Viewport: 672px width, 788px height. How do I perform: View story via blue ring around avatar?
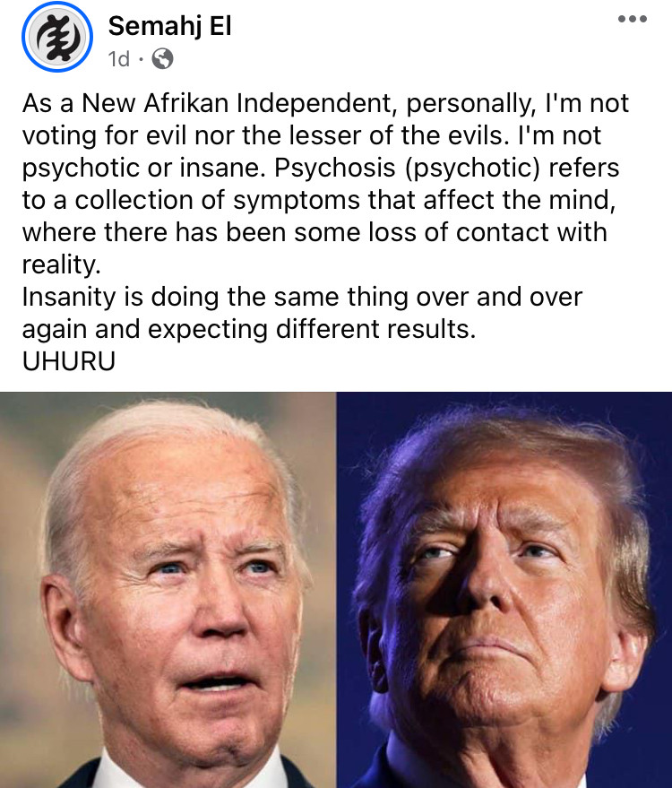pos(57,37)
